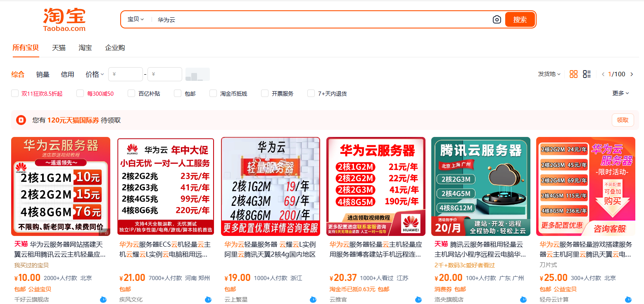Image resolution: width=644 pixels, height=304 pixels.
Task: Click the orange coupon icon in banner
Action: 21,120
